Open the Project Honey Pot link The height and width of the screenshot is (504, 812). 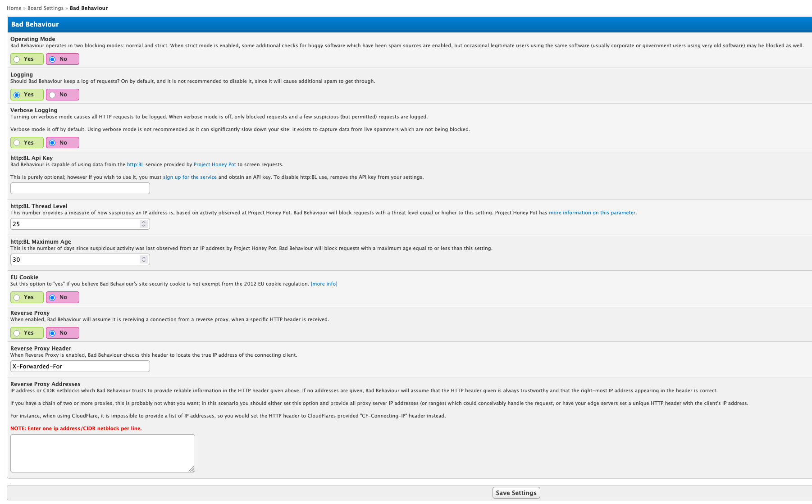(x=214, y=165)
